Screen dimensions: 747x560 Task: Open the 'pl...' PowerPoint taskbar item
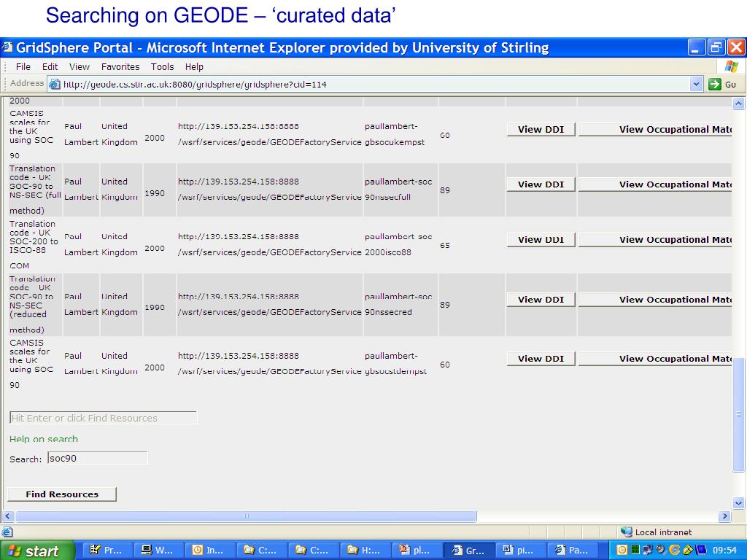417,550
